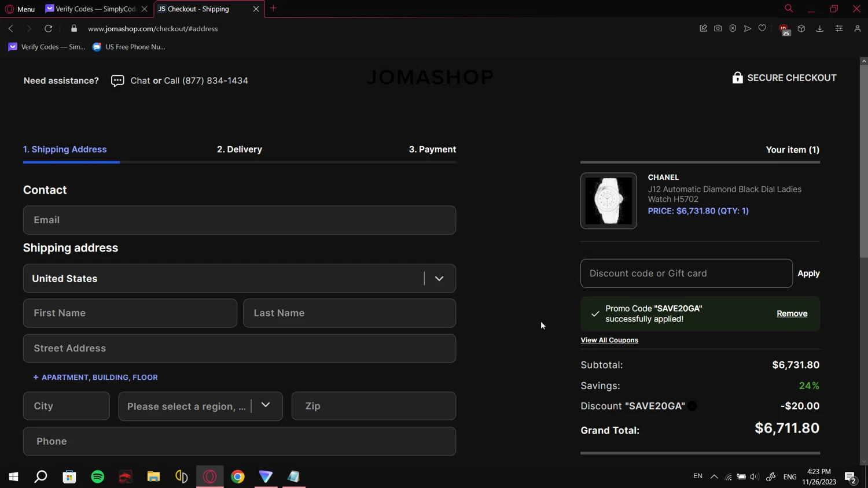Show hidden system tray icons
This screenshot has height=488, width=868.
(714, 477)
